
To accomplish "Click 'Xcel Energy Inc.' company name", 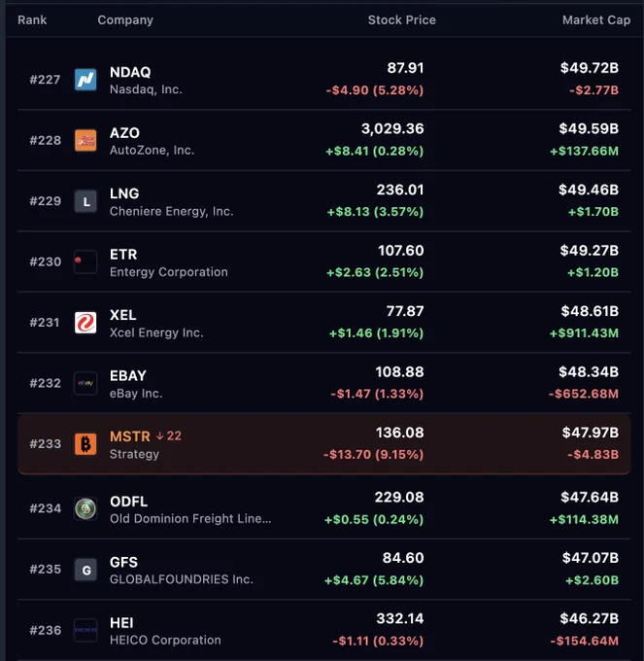I will tap(156, 332).
